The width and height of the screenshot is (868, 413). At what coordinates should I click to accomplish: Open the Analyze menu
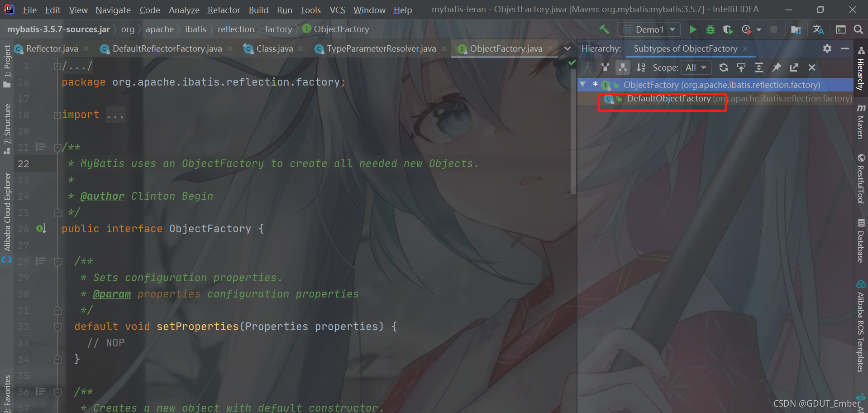click(x=184, y=10)
